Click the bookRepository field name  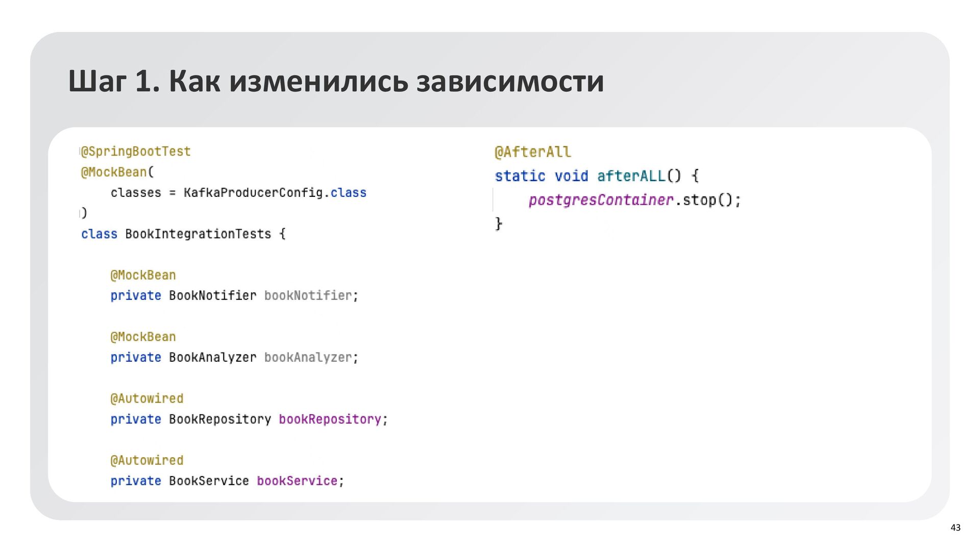330,419
